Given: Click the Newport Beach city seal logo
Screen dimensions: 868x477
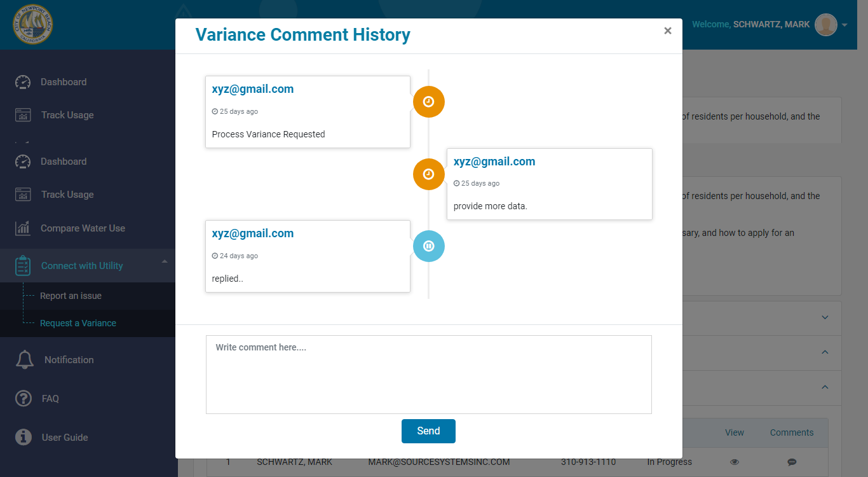Looking at the screenshot, I should [32, 24].
